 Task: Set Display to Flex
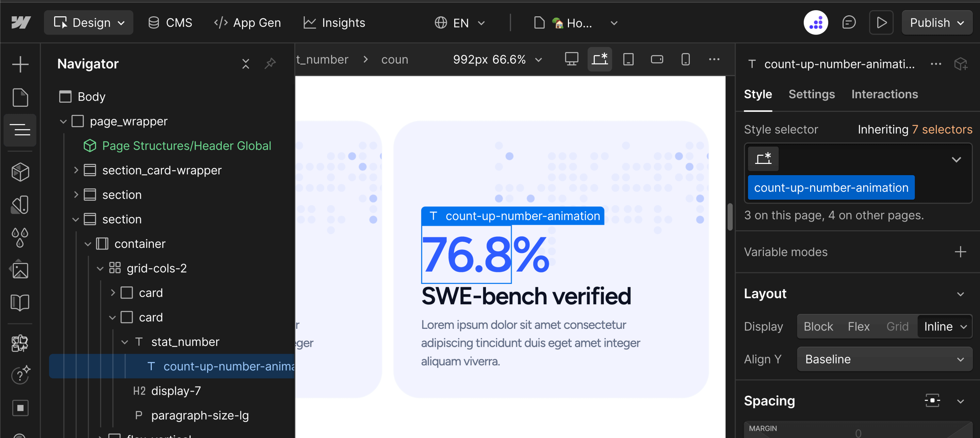[x=859, y=326]
